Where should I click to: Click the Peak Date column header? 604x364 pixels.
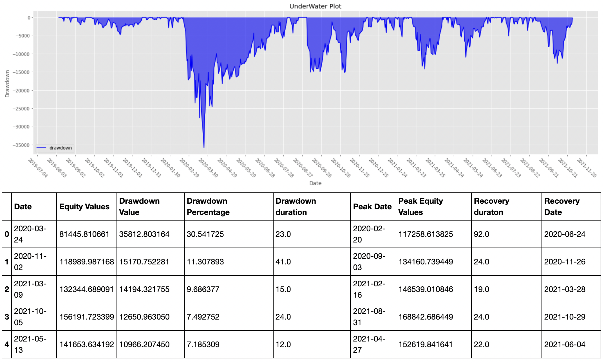(372, 206)
